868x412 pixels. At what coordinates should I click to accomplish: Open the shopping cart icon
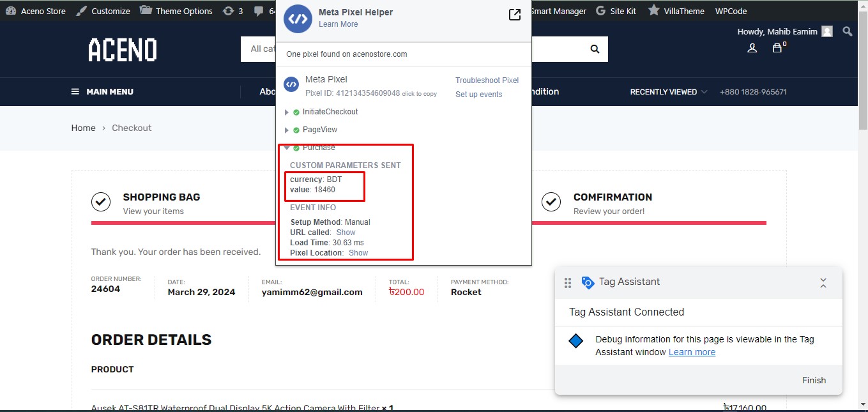click(777, 48)
